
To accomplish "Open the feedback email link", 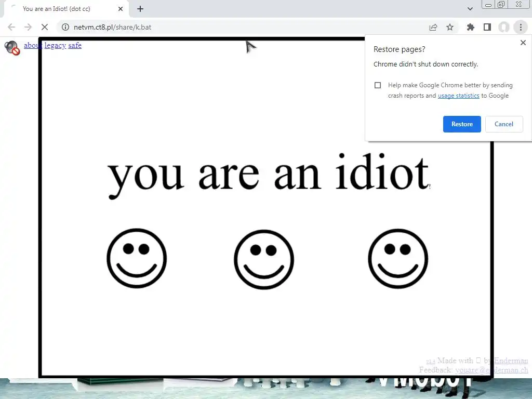I will (x=491, y=370).
